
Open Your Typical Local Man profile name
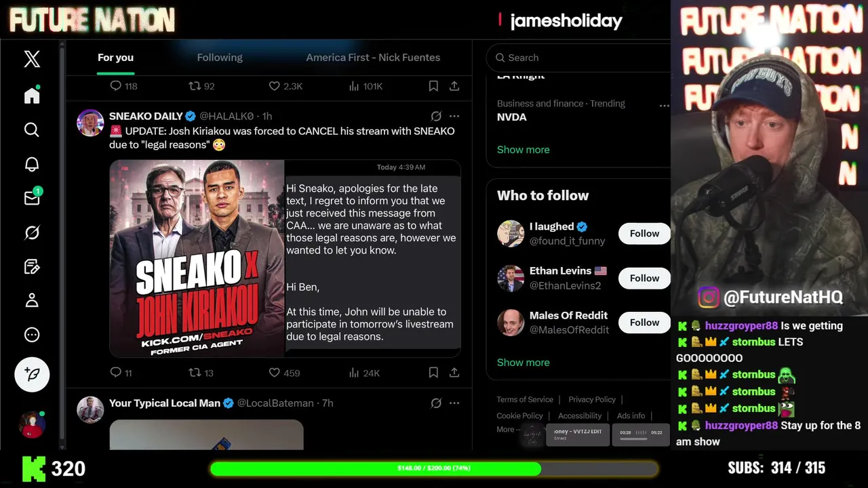pyautogui.click(x=165, y=403)
